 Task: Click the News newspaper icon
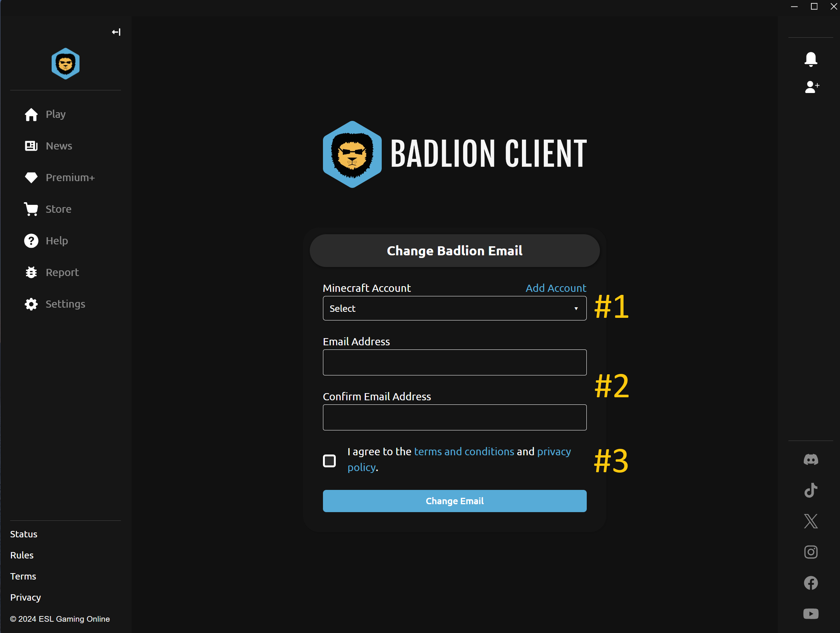click(31, 146)
